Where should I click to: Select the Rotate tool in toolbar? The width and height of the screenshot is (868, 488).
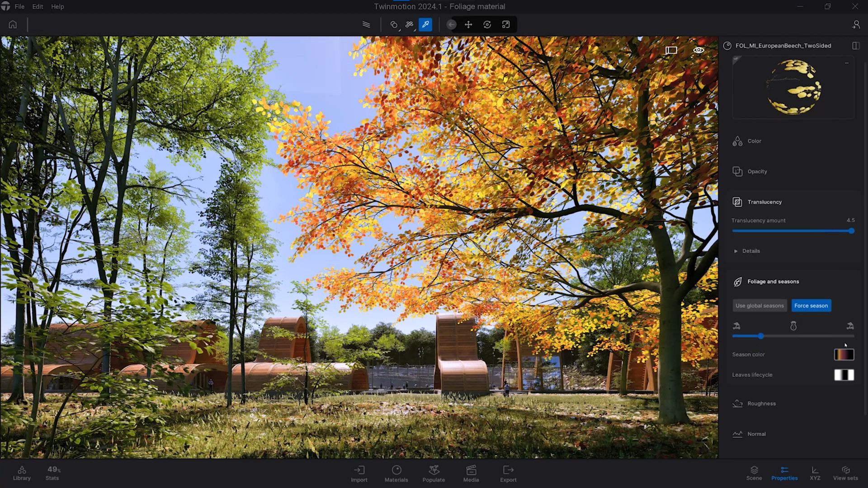pyautogui.click(x=487, y=24)
